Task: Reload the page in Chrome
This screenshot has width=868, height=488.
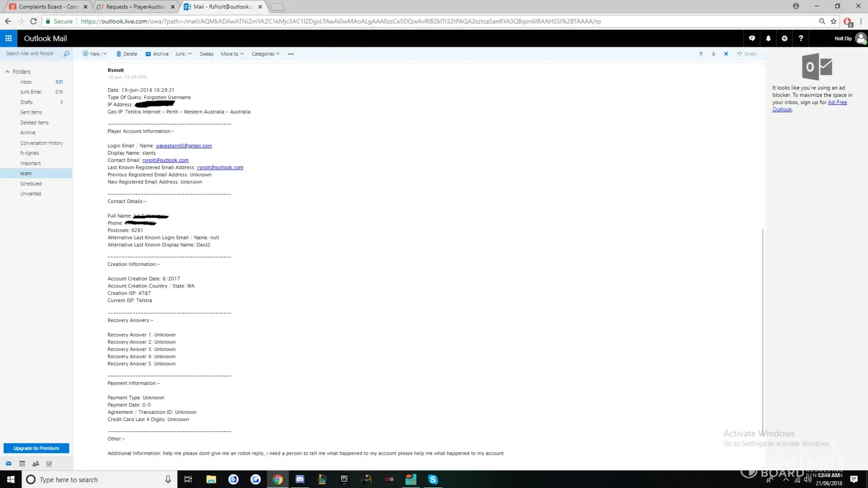Action: pyautogui.click(x=33, y=21)
